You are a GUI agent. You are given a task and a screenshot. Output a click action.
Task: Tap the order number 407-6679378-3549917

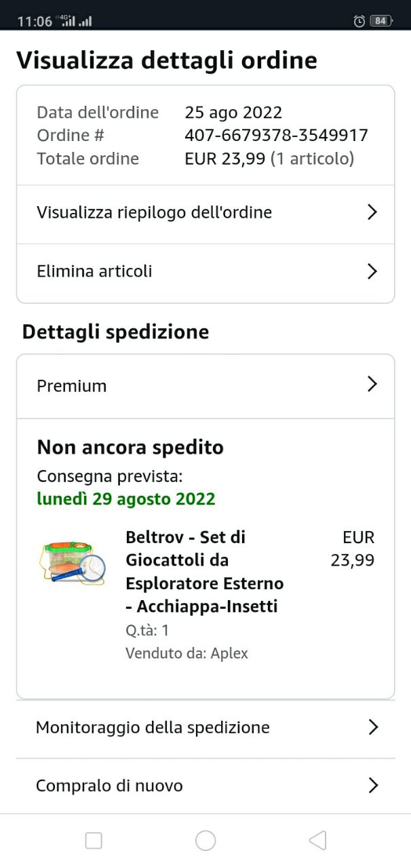pos(276,135)
